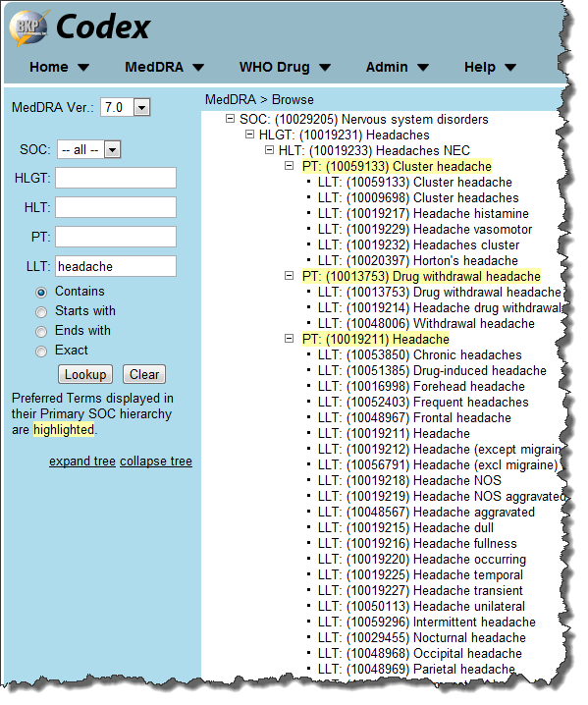Viewport: 588px width, 705px height.
Task: Select LLT Forehead headache
Action: tap(421, 387)
